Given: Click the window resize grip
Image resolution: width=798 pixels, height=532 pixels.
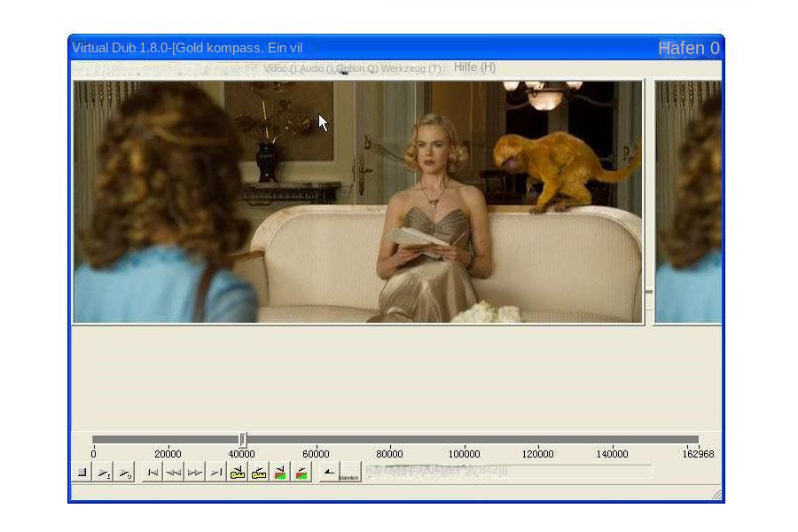Looking at the screenshot, I should pyautogui.click(x=716, y=495).
